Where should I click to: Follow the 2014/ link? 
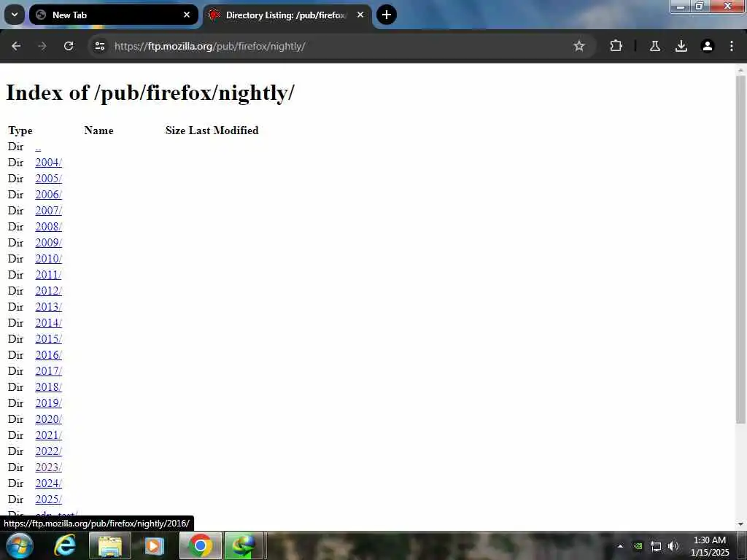(49, 323)
